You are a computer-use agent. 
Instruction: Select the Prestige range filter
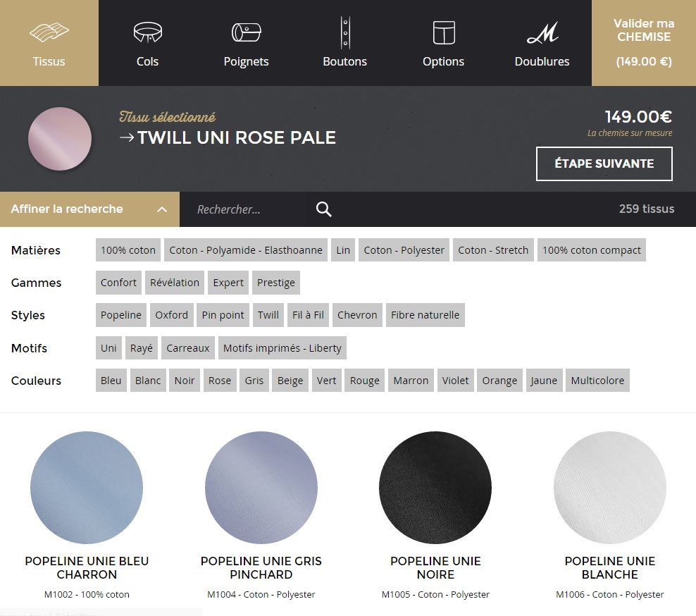(x=275, y=283)
